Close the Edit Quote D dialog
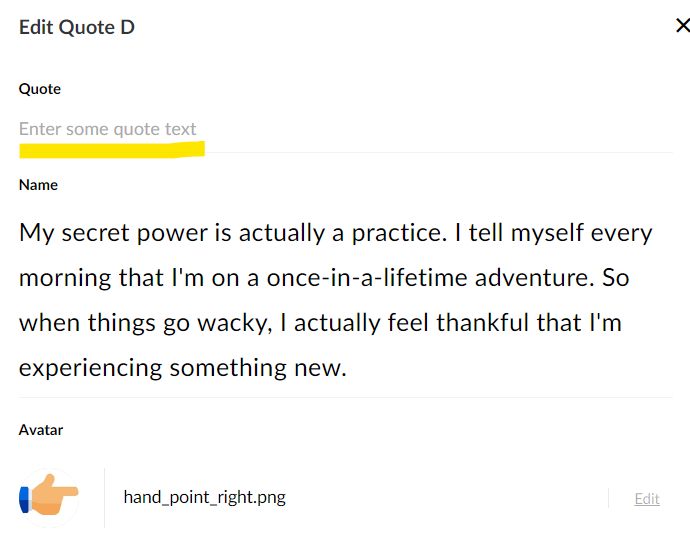Viewport: 690px width, 542px height. (681, 26)
